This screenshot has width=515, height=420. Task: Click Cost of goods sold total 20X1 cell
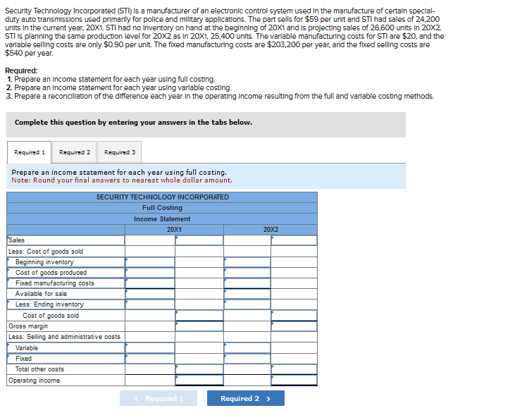click(x=199, y=315)
